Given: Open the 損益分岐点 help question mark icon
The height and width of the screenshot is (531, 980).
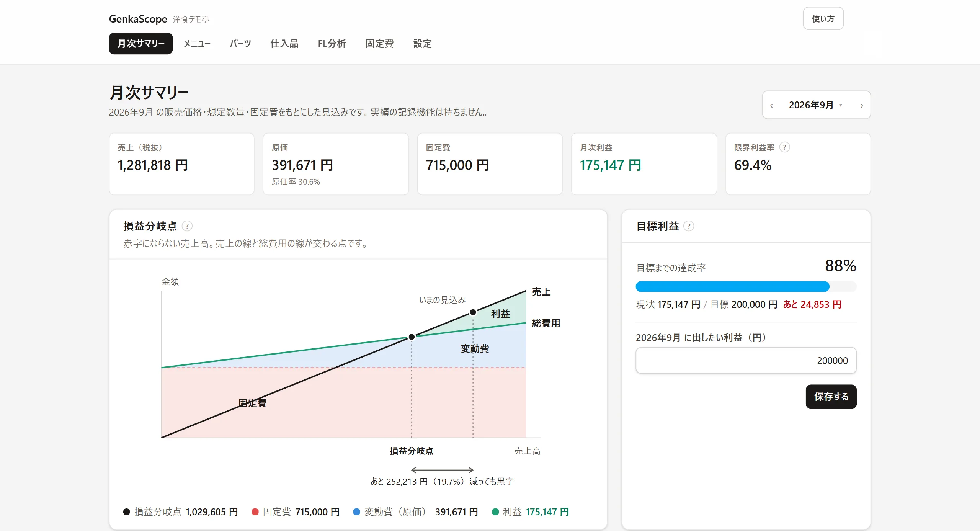Looking at the screenshot, I should pos(187,226).
